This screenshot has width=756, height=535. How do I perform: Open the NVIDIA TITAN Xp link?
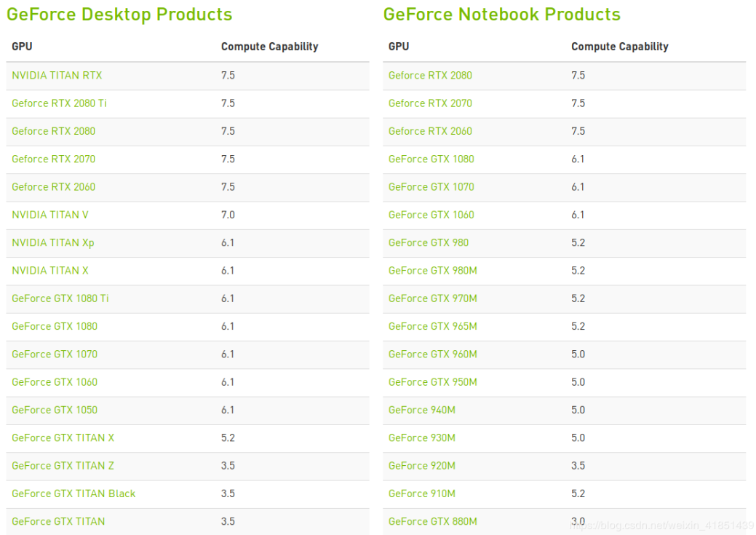pyautogui.click(x=53, y=242)
